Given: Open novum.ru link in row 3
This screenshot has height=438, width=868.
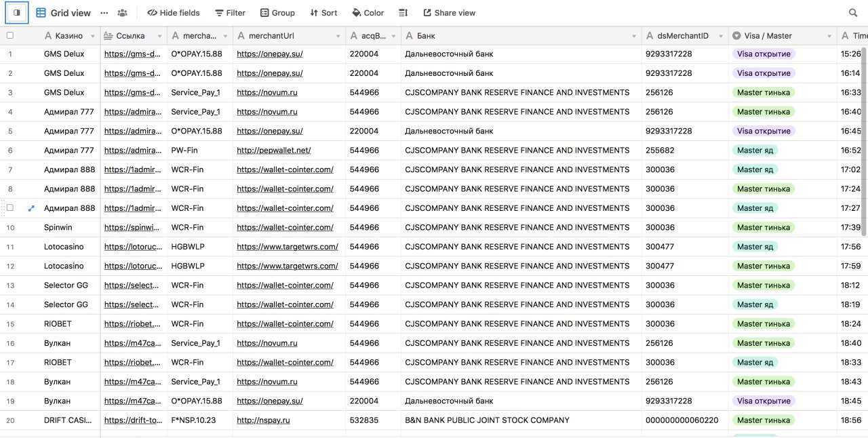Looking at the screenshot, I should coord(267,92).
